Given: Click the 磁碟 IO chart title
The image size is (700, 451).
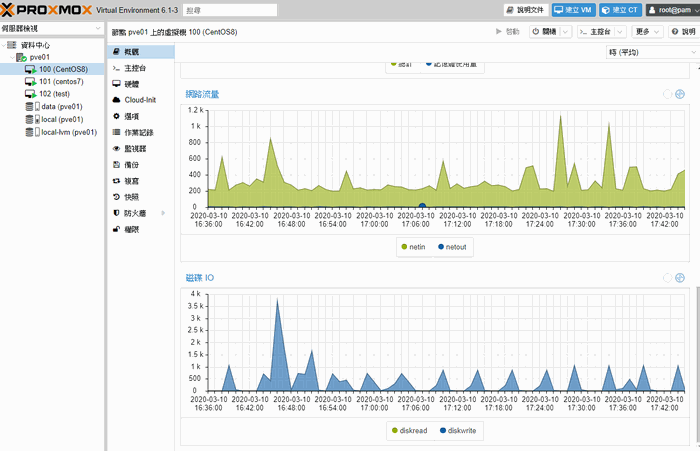Looking at the screenshot, I should pyautogui.click(x=200, y=278).
